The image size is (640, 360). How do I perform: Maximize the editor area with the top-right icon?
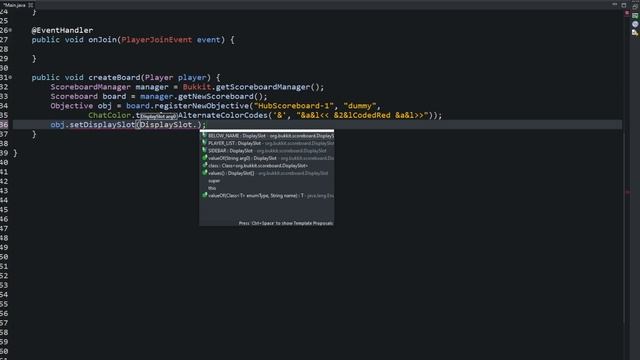click(x=624, y=5)
